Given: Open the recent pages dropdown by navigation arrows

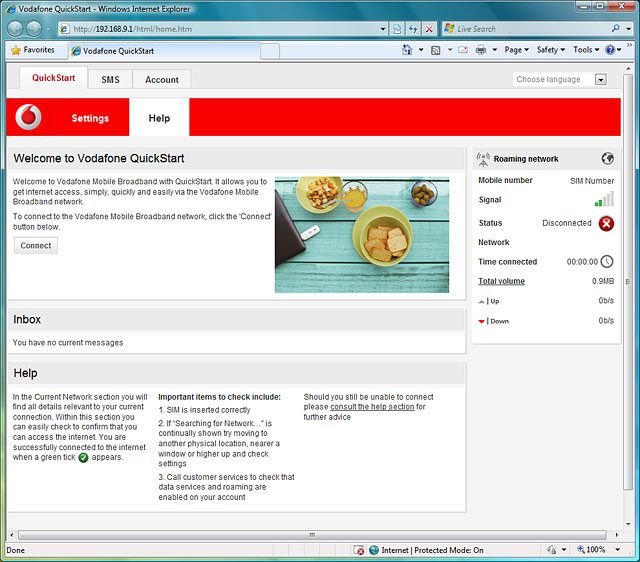Looking at the screenshot, I should pos(49,29).
